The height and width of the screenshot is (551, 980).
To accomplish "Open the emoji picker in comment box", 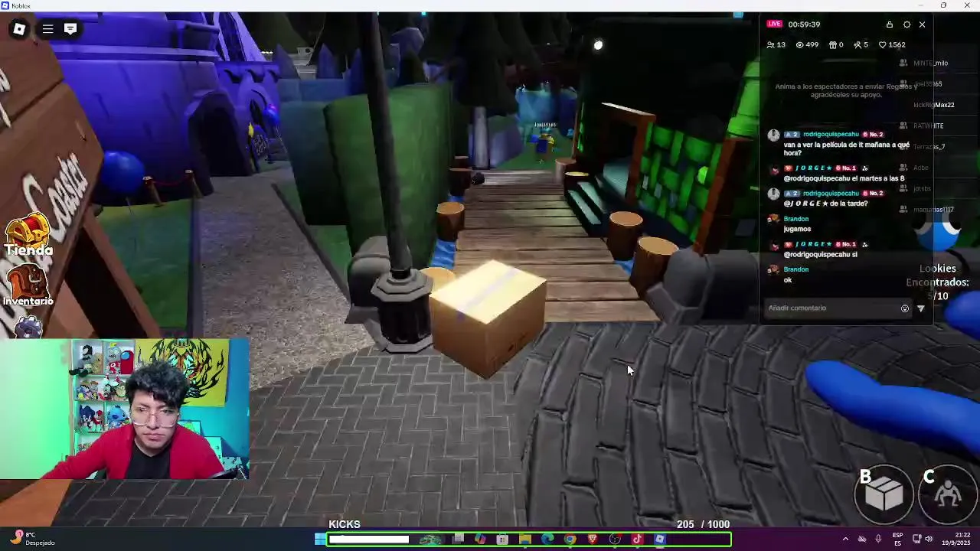I will tap(905, 308).
